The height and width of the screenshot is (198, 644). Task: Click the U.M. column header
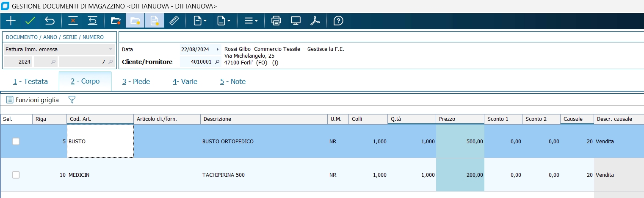tap(338, 119)
